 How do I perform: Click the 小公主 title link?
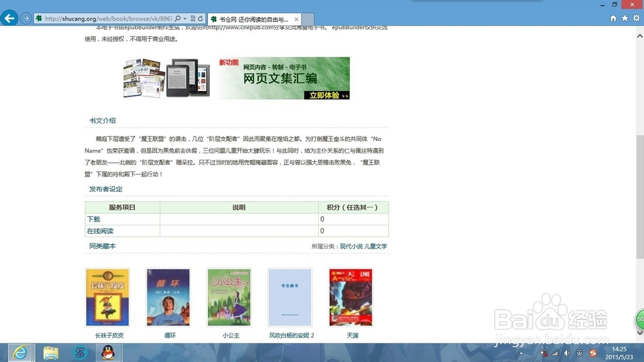(231, 336)
